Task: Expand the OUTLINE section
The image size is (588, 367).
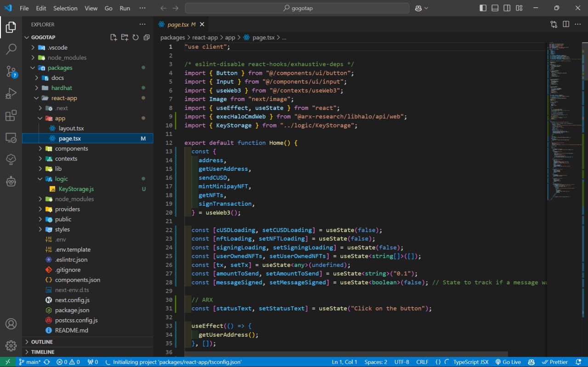Action: (x=88, y=342)
